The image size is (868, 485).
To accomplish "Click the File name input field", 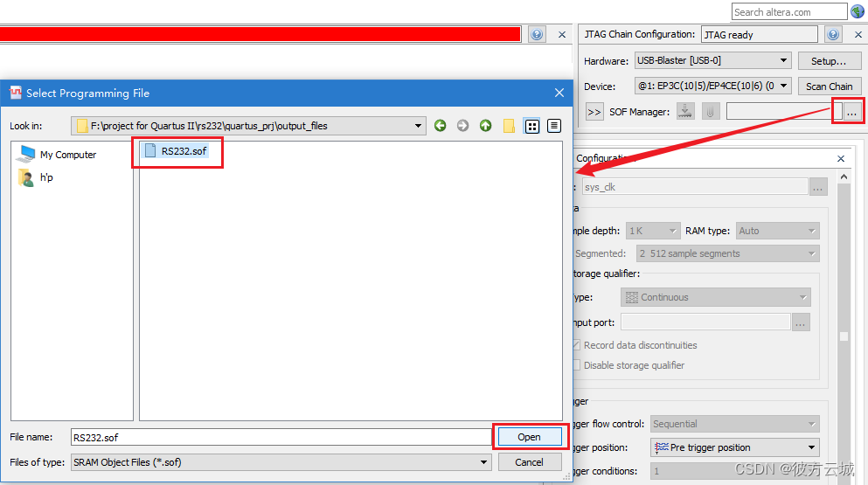I will 281,437.
